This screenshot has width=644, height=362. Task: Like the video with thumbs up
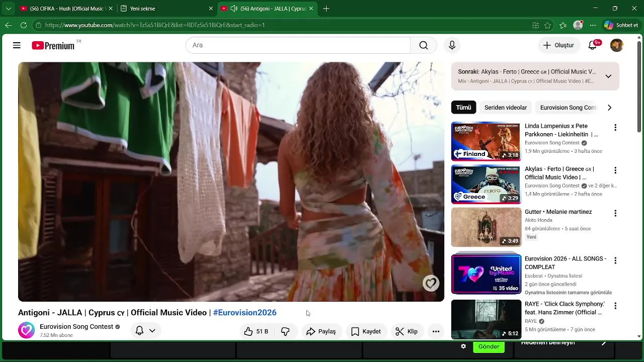point(256,331)
